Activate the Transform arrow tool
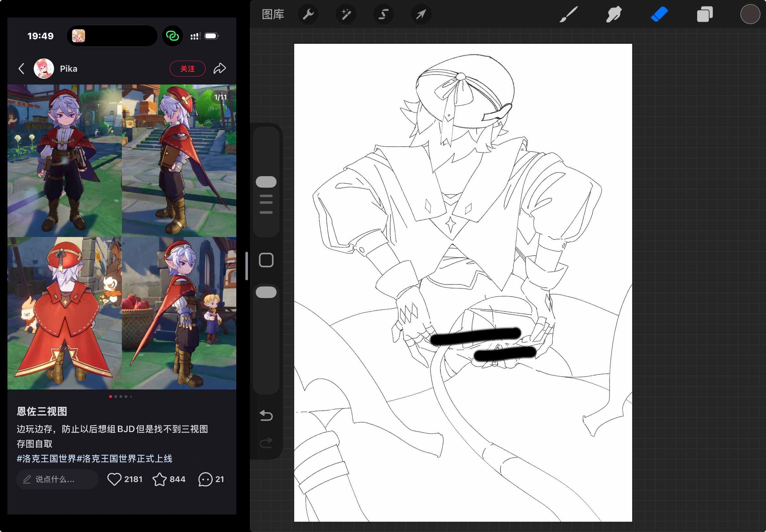 click(x=421, y=14)
